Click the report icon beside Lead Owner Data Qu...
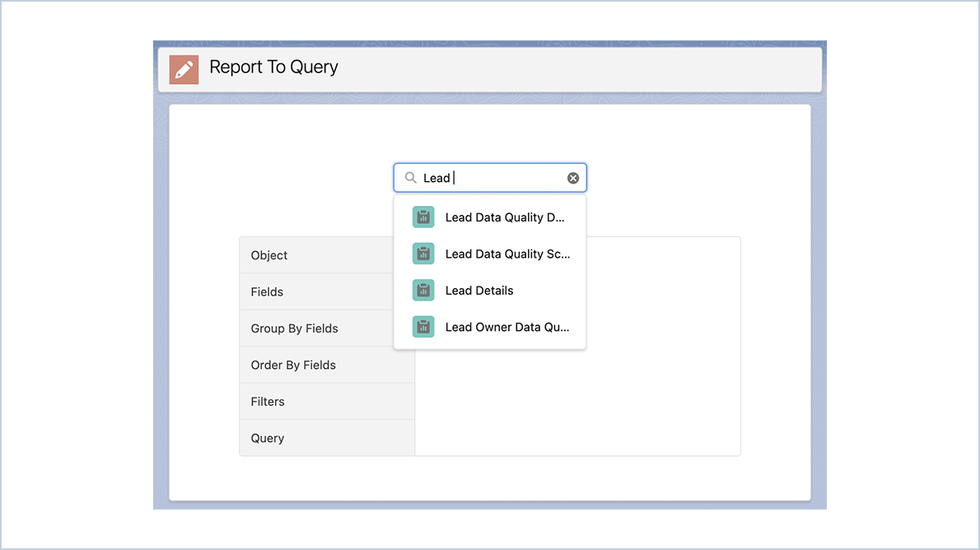The width and height of the screenshot is (980, 550). tap(422, 326)
